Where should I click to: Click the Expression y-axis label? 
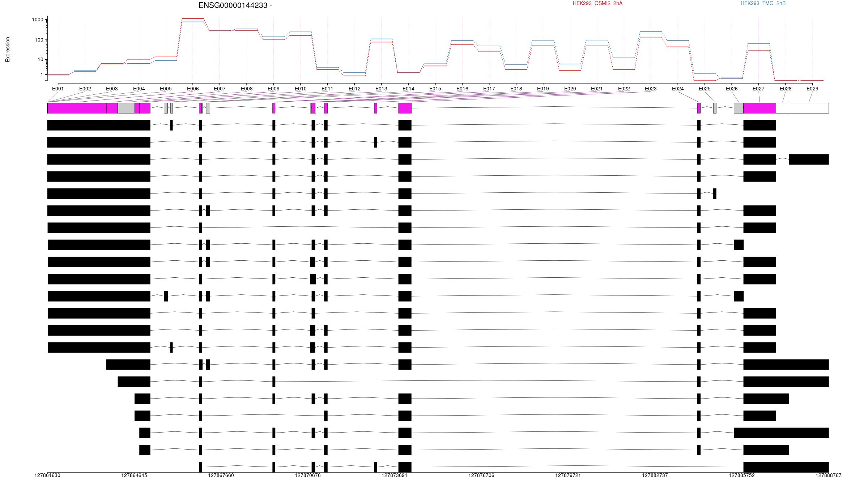[8, 50]
